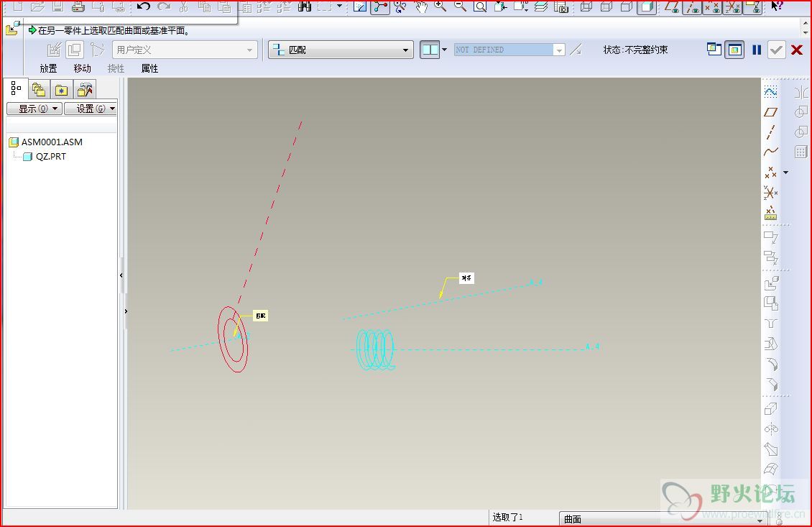Open the offset type dropdown arrow
Image resolution: width=812 pixels, height=527 pixels.
click(x=444, y=50)
